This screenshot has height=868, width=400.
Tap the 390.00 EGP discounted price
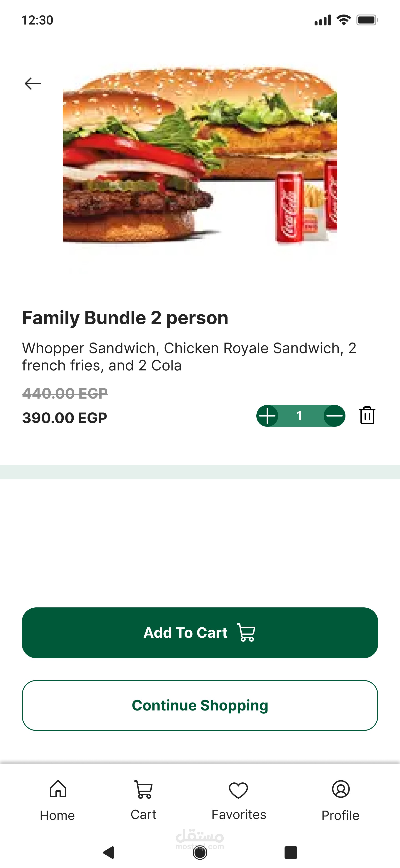(x=64, y=418)
